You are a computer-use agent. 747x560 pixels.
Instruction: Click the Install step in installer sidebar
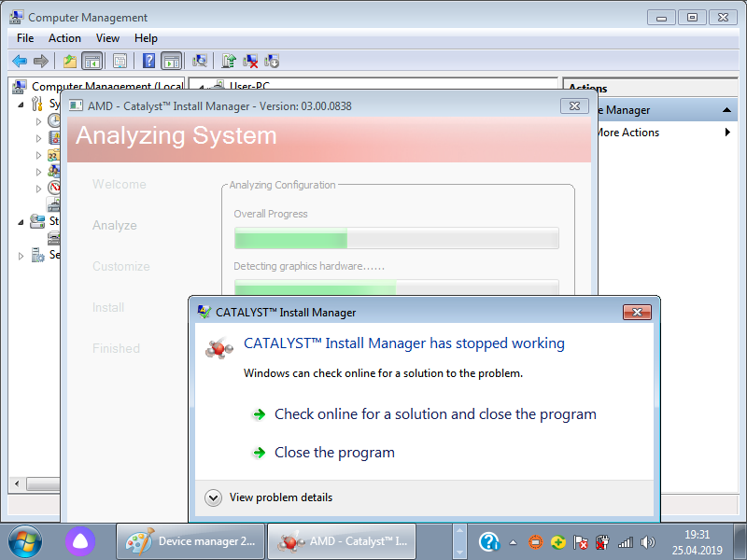tap(108, 308)
